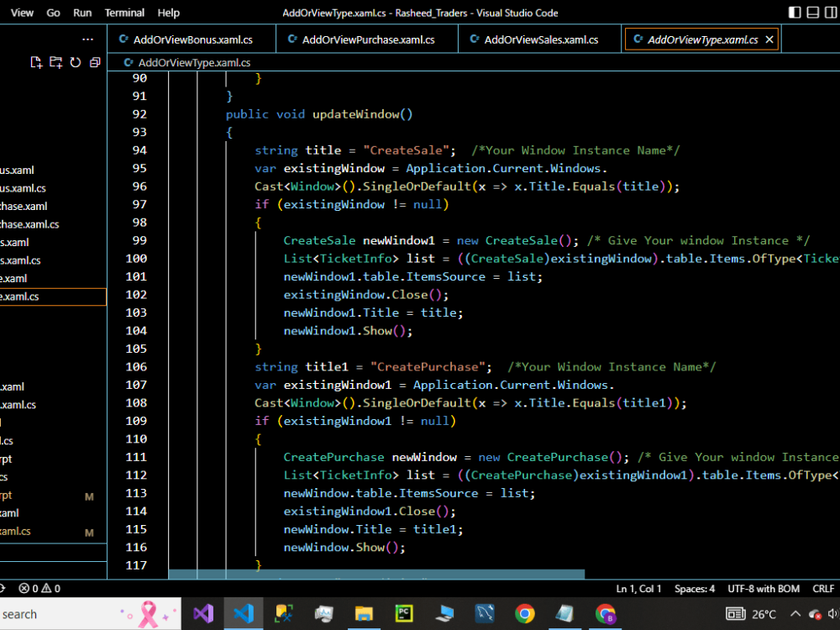Toggle the bottom panel layout icon
Screen dimensions: 840x630
coord(812,13)
